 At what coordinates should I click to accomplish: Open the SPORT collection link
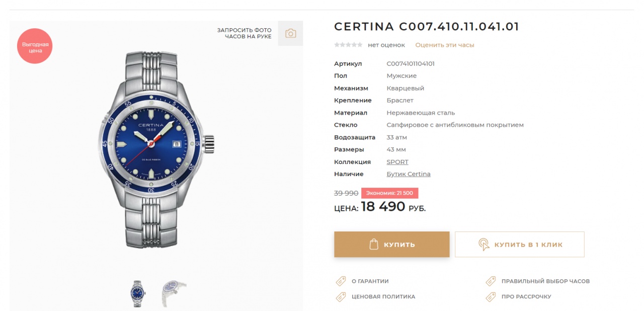click(397, 162)
